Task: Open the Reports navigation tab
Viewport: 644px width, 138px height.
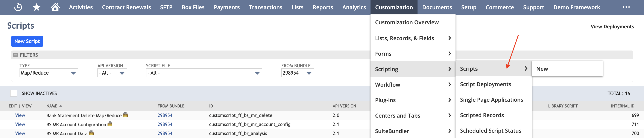Action: point(323,7)
